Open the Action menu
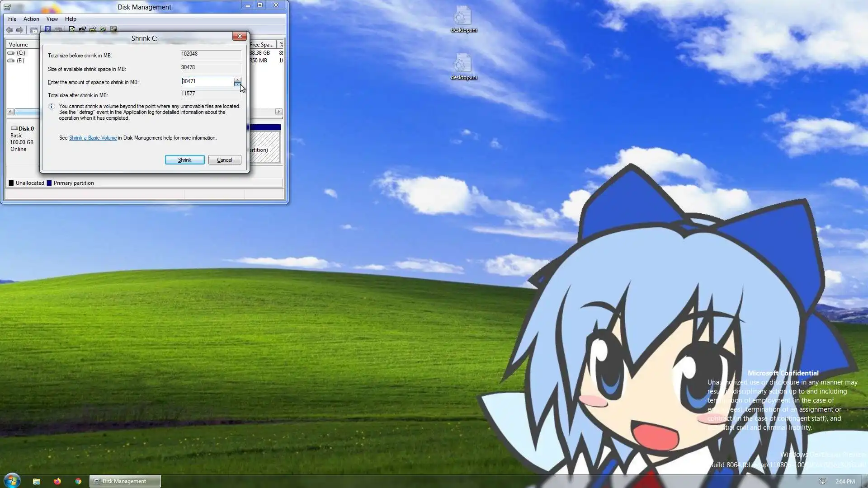The image size is (868, 488). click(31, 19)
